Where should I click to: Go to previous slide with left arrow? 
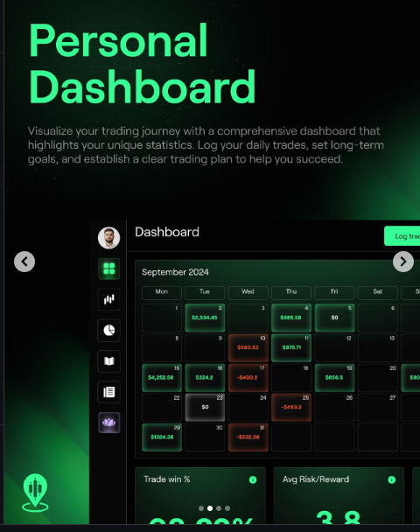(24, 262)
